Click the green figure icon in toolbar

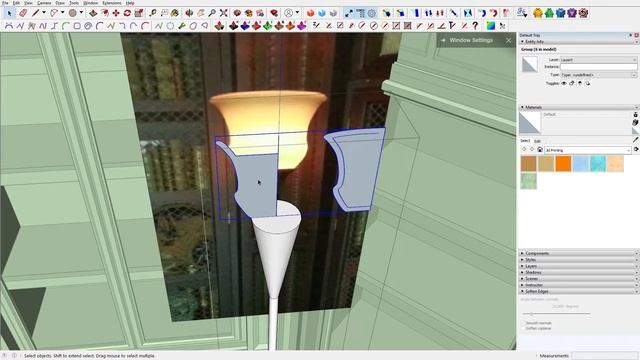(x=549, y=13)
